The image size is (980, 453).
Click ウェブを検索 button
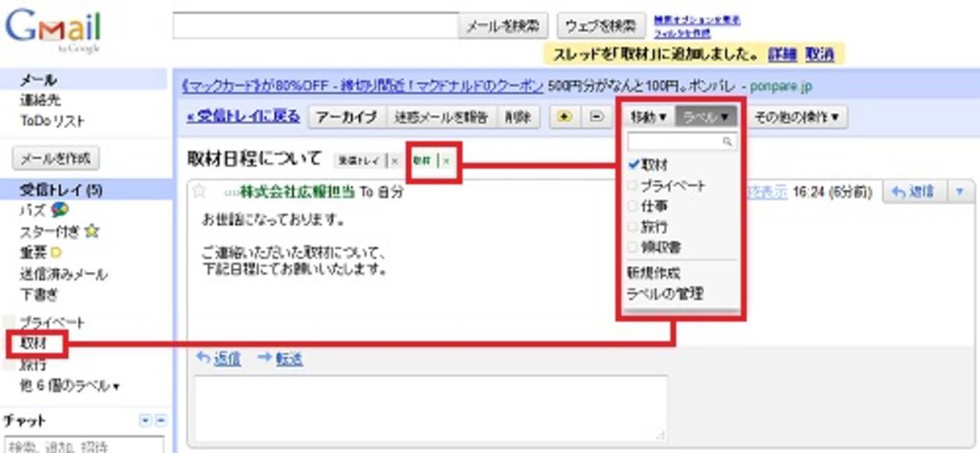point(601,25)
